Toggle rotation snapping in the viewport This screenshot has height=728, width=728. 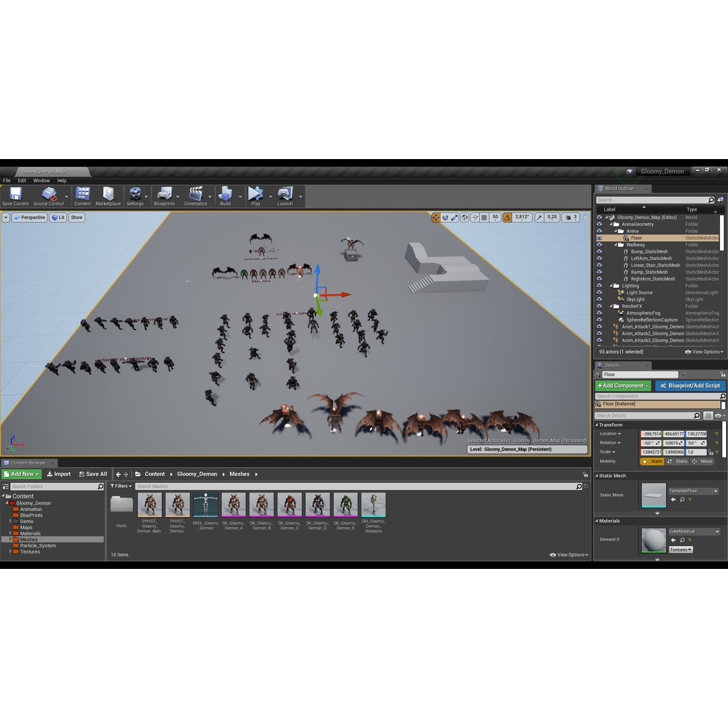click(x=507, y=217)
